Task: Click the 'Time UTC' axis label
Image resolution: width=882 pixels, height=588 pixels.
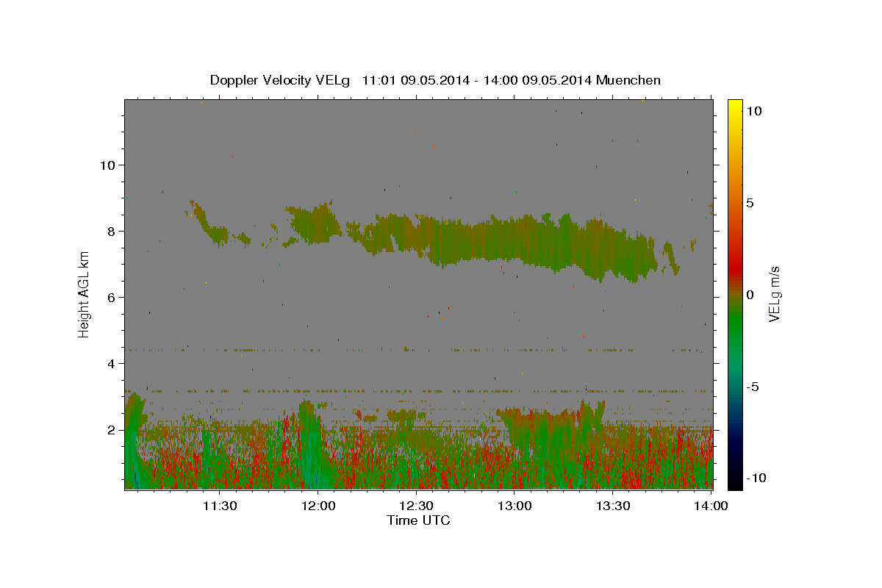Action: 418,520
